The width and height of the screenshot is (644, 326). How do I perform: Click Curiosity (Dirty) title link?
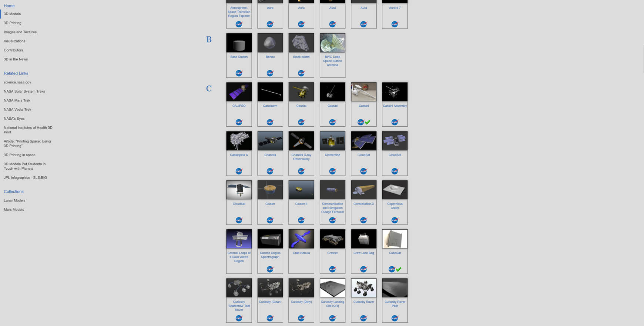(301, 302)
